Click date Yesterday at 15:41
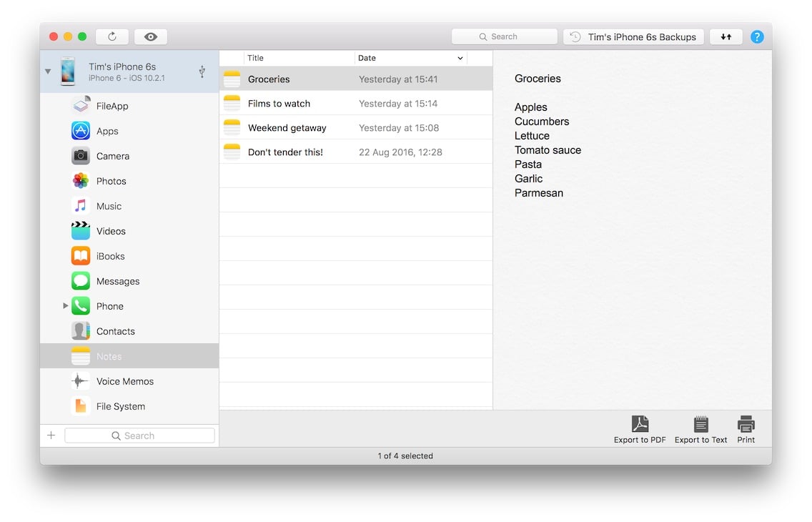 [x=398, y=79]
